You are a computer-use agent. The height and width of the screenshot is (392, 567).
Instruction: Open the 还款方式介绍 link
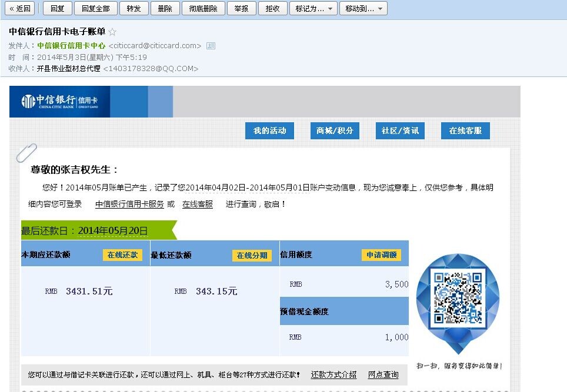point(333,375)
